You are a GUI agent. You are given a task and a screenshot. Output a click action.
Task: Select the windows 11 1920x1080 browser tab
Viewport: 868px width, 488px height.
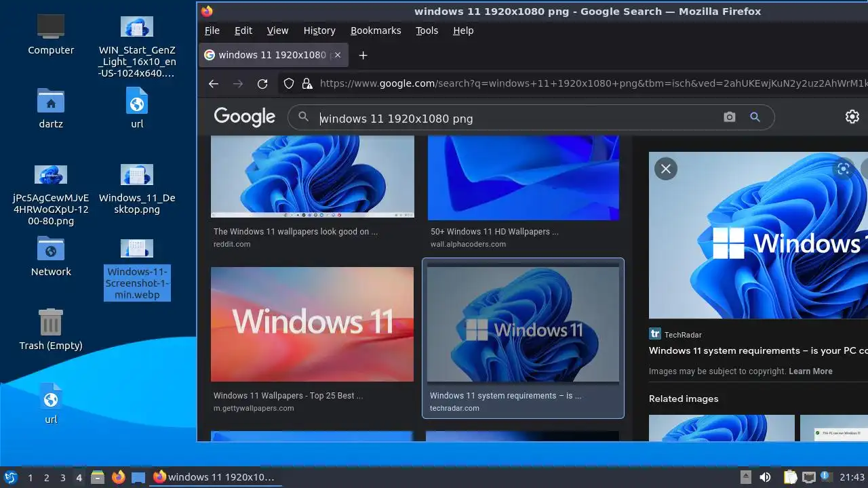(x=273, y=55)
